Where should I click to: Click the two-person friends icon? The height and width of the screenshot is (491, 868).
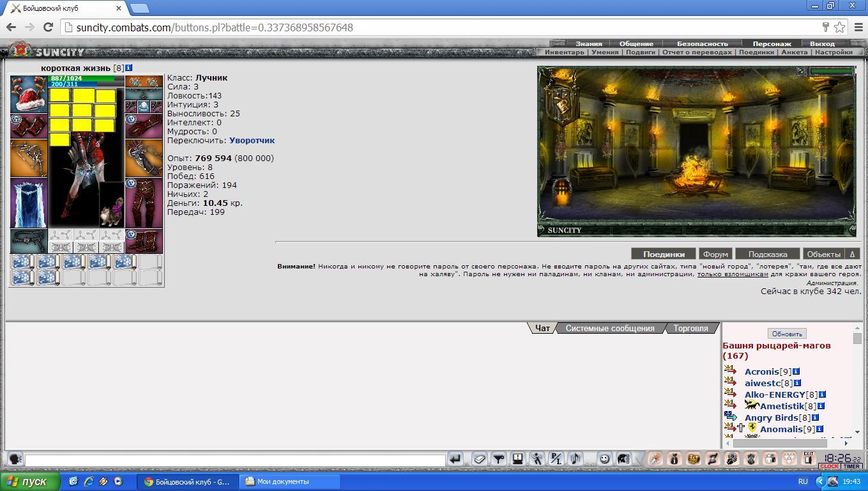click(770, 458)
